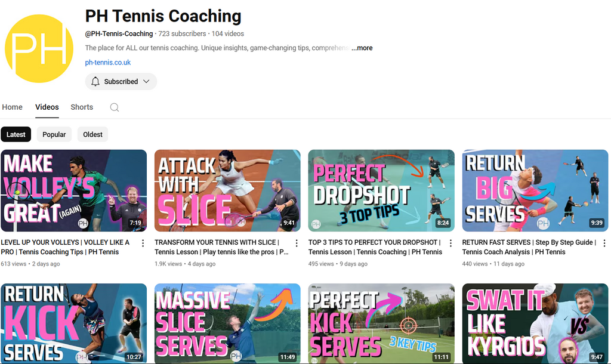Click the notification bell on Subscribed button

point(95,81)
